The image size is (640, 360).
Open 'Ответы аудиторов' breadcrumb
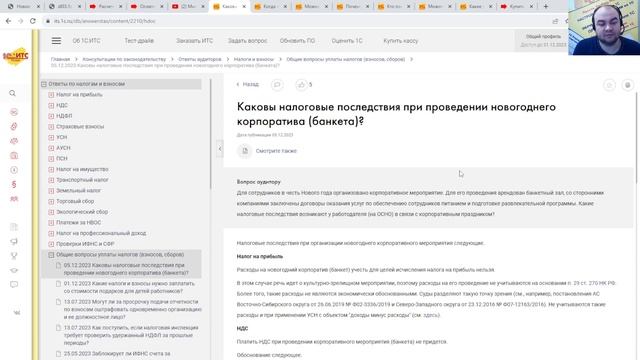(200, 59)
